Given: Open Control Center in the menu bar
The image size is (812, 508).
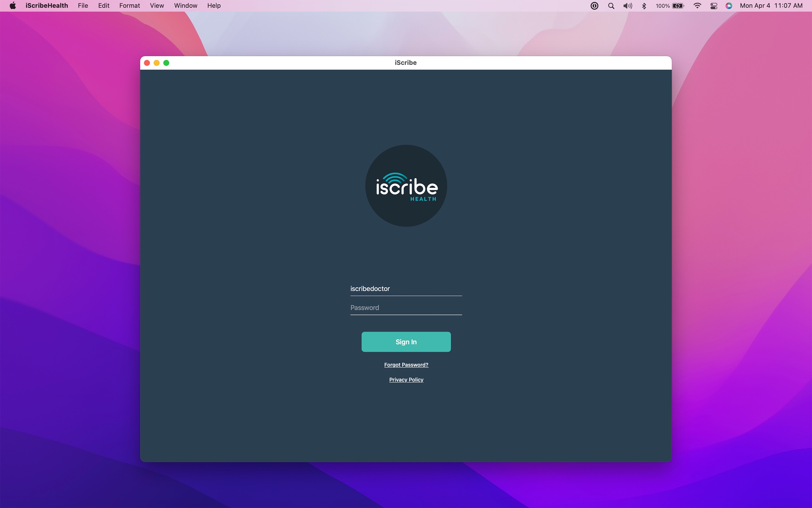Looking at the screenshot, I should (714, 6).
